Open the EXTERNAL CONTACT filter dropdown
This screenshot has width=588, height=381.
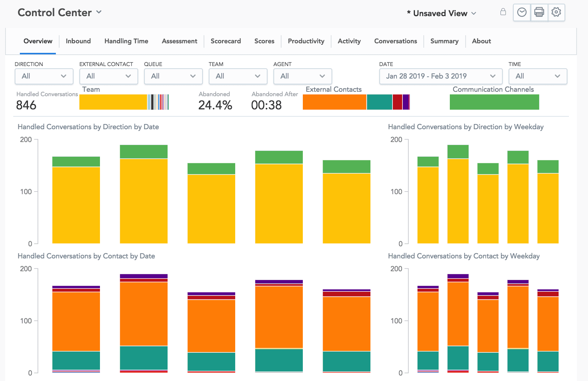(108, 76)
